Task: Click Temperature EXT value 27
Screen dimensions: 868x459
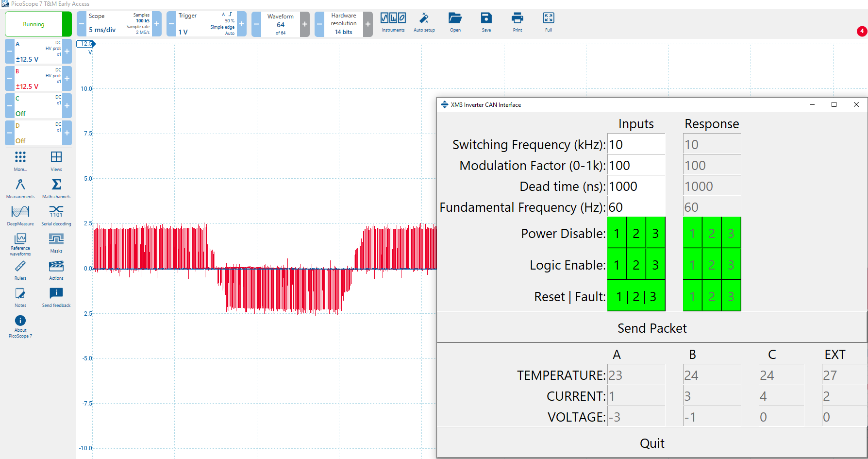Action: pos(845,375)
